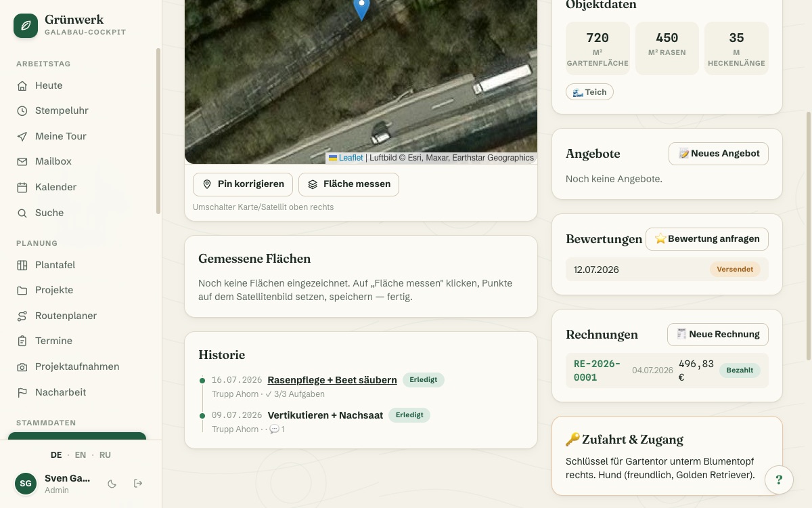Screen dimensions: 812x508
Task: Click the Kalender icon in sidebar
Action: (22, 187)
